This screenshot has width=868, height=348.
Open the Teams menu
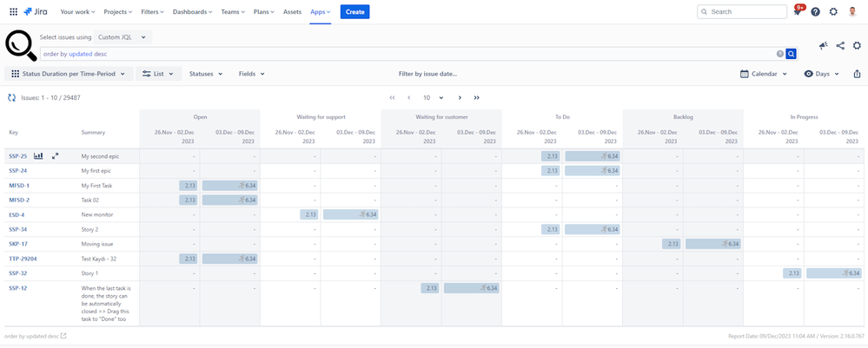[235, 11]
